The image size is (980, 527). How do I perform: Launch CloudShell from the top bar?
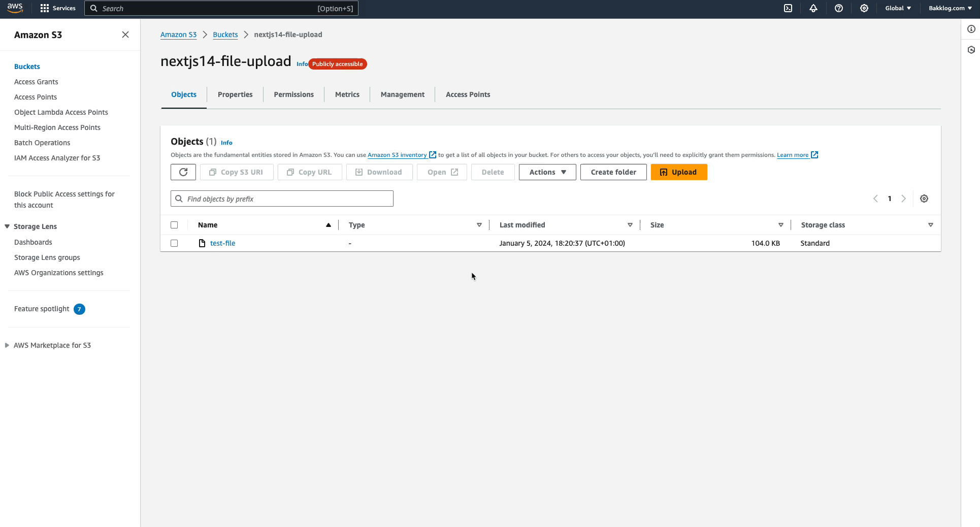pyautogui.click(x=788, y=8)
